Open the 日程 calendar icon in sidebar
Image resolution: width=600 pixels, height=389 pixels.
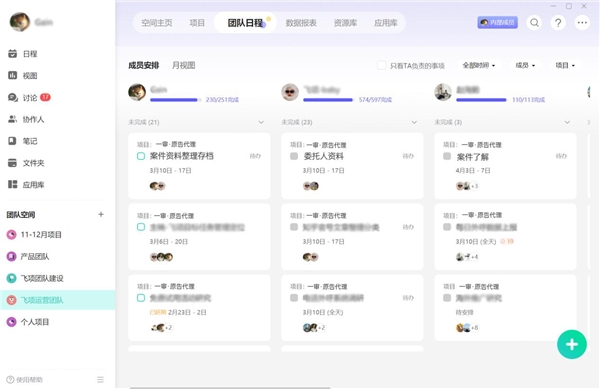coord(13,54)
